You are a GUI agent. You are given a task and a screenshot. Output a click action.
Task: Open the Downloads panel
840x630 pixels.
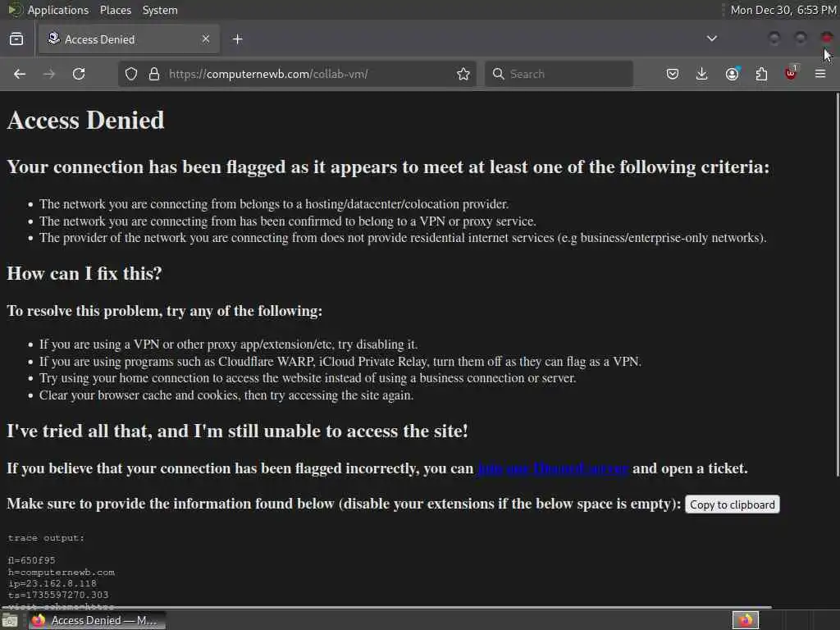pyautogui.click(x=702, y=74)
